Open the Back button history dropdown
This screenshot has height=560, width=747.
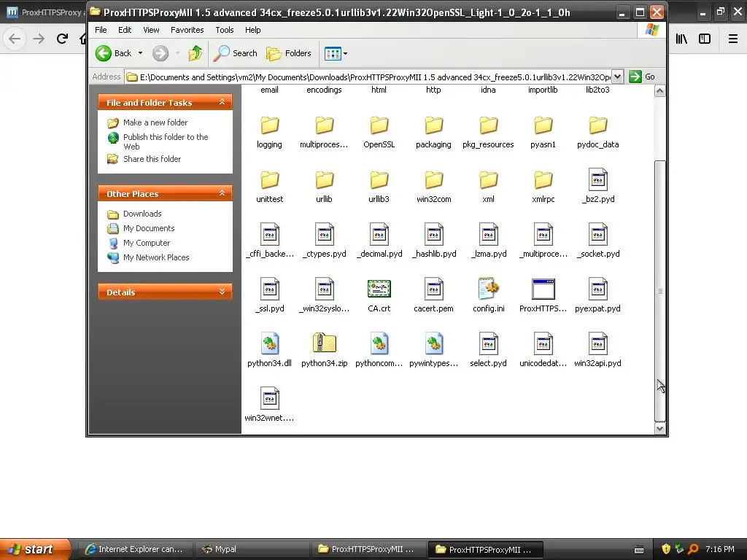(x=140, y=53)
